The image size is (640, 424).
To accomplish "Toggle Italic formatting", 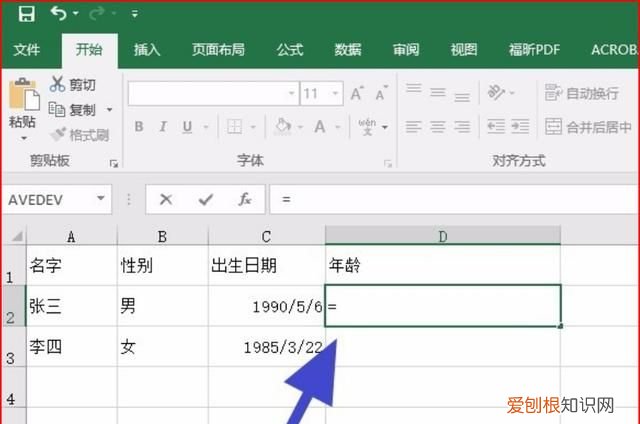I will click(163, 127).
